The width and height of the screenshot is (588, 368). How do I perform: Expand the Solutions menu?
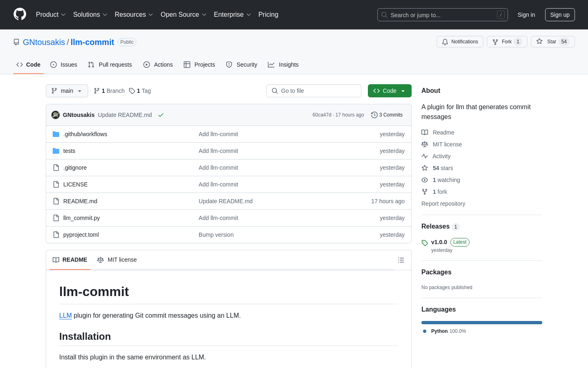(90, 14)
